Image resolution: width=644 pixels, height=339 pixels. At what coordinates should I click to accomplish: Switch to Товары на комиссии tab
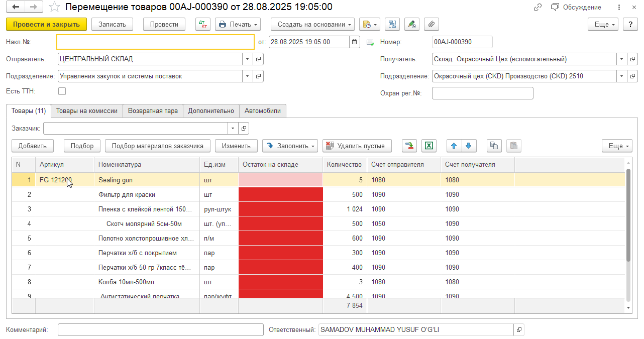pos(87,110)
